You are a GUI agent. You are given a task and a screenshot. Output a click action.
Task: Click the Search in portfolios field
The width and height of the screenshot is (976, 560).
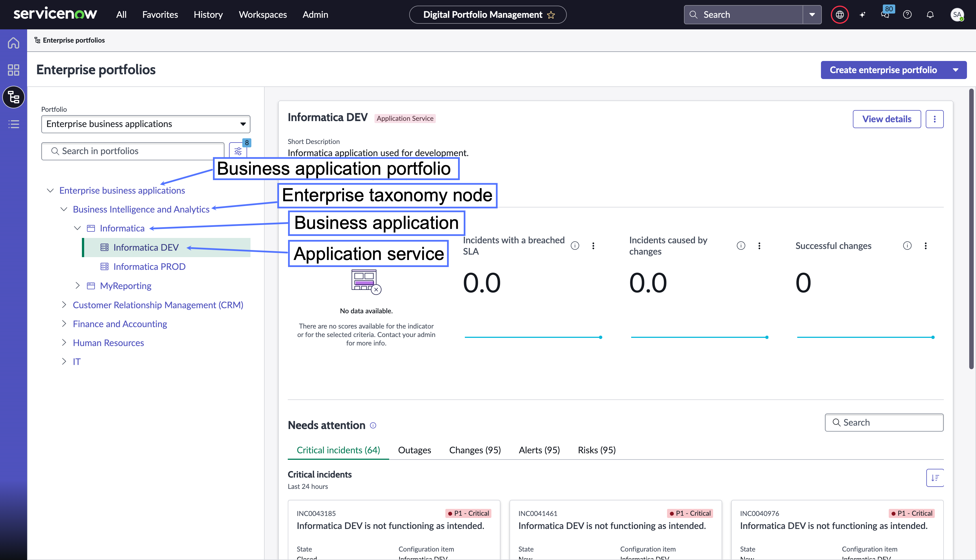[x=133, y=151]
